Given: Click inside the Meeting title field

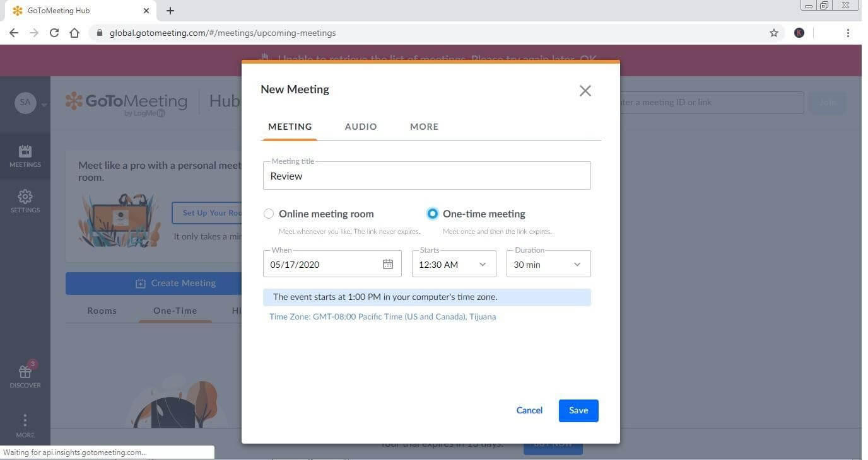Looking at the screenshot, I should 426,176.
